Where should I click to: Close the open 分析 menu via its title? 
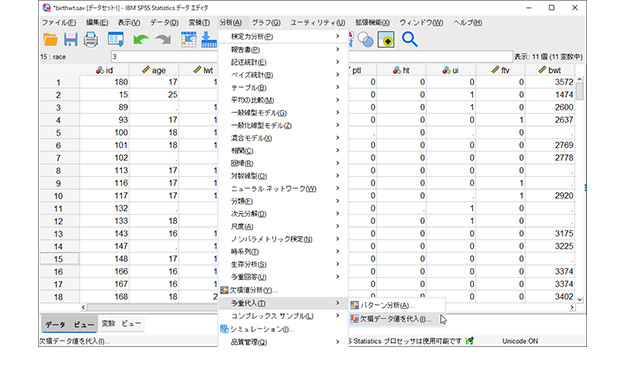tap(231, 22)
